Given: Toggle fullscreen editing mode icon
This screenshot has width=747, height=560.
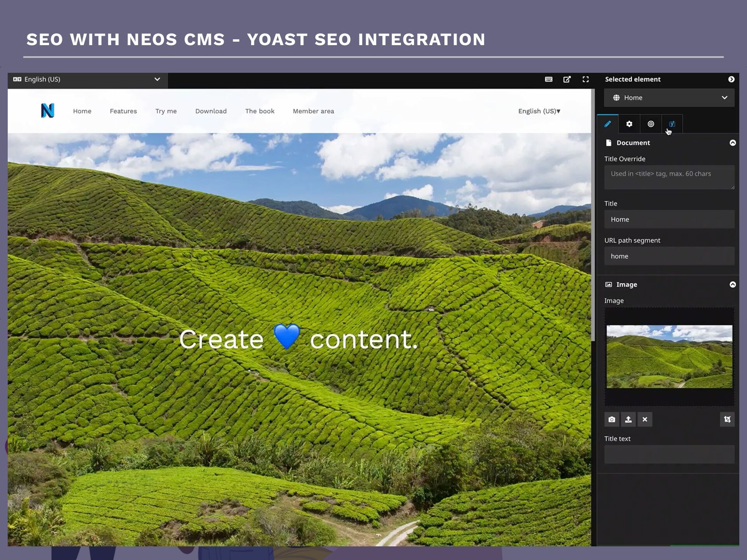Looking at the screenshot, I should point(586,79).
